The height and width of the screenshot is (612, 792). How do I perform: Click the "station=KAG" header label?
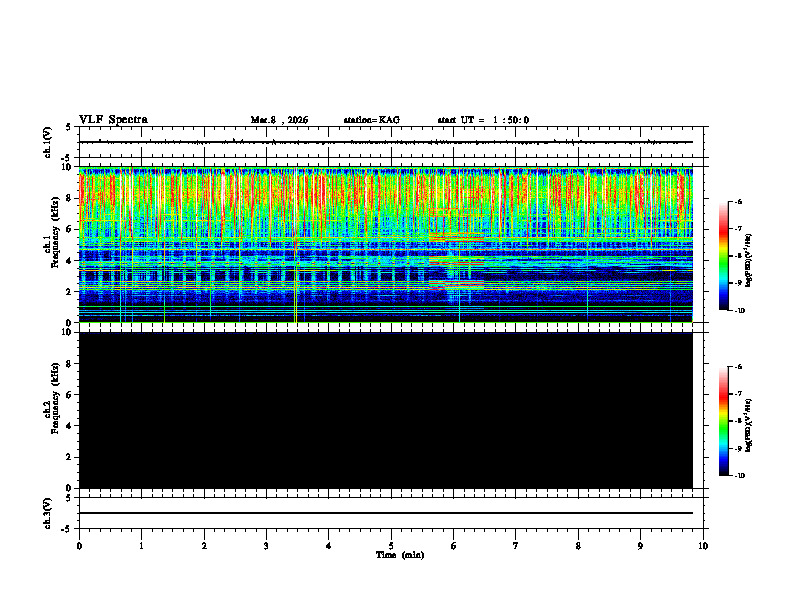click(372, 120)
